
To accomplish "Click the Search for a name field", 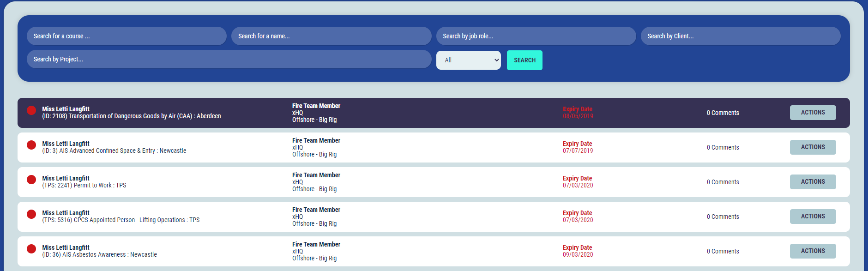I will (x=331, y=36).
